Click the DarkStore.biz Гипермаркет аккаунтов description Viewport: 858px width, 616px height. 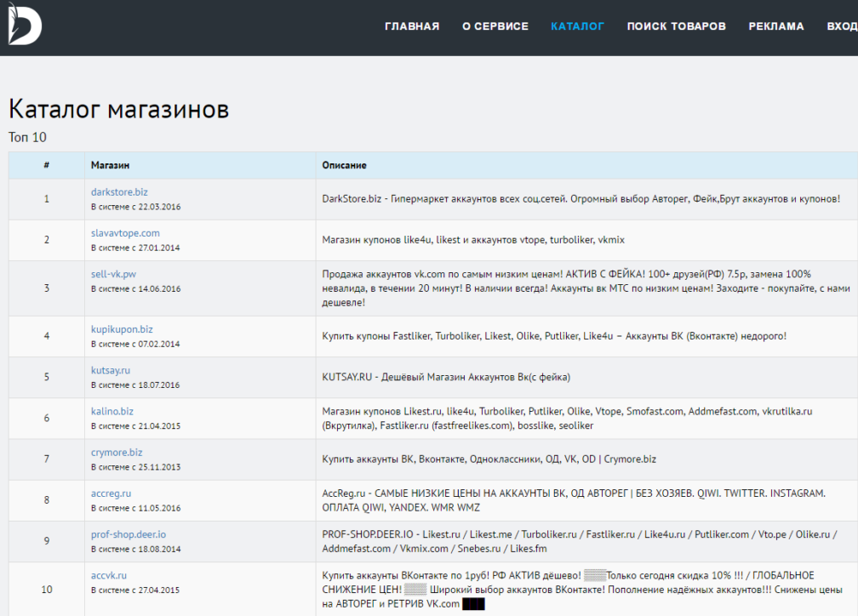coord(581,199)
